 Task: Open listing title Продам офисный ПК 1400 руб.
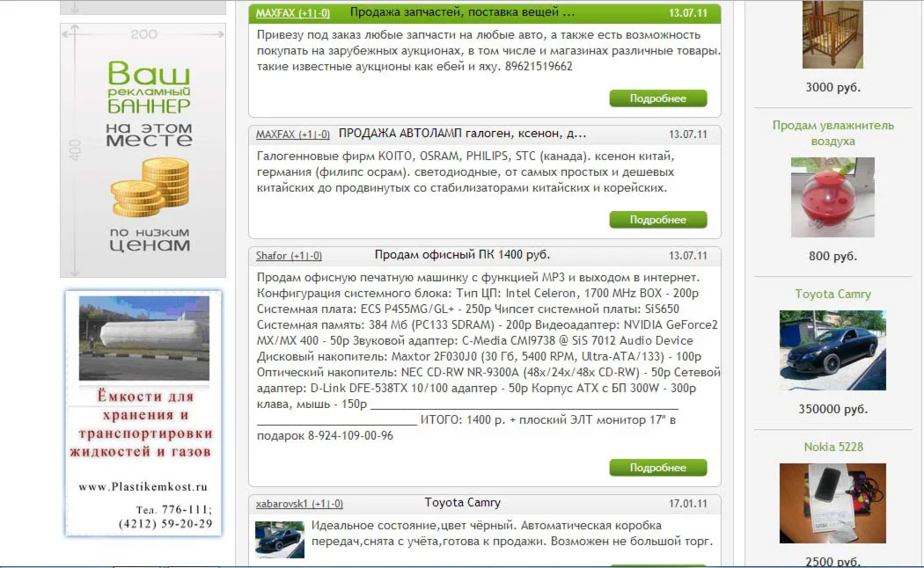(462, 255)
